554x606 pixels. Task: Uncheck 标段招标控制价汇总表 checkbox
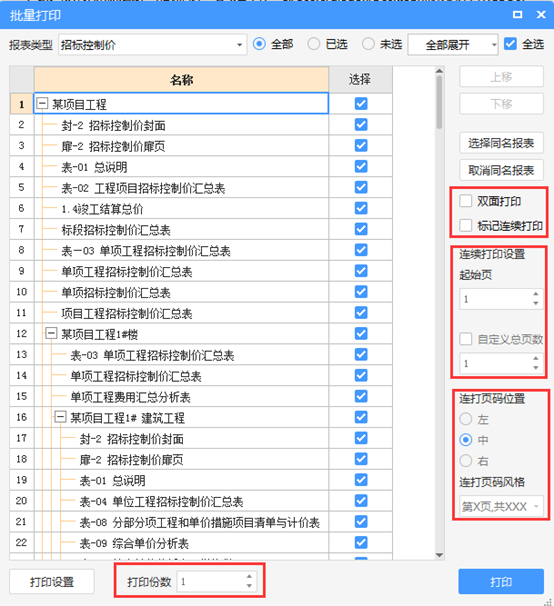[361, 229]
